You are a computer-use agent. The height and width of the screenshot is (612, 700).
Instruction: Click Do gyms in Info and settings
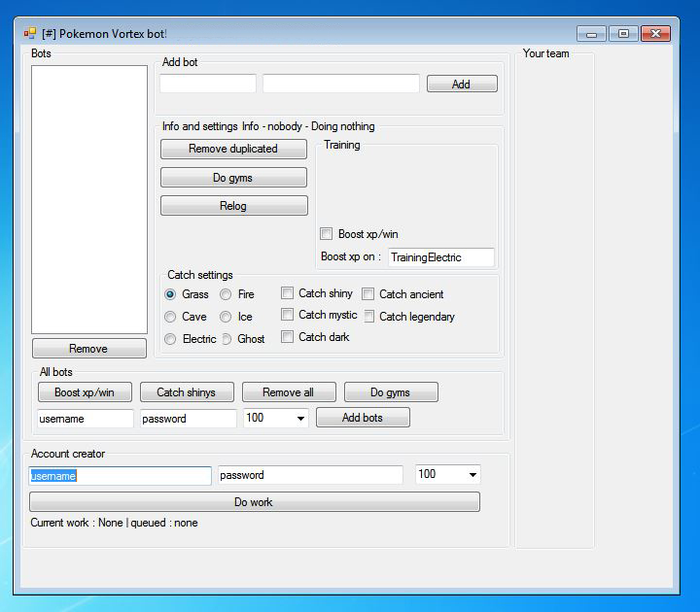[x=233, y=178]
